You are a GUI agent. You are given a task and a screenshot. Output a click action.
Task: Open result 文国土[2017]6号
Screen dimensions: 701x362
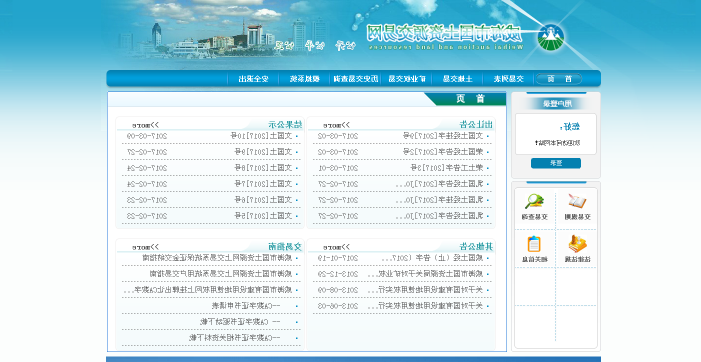click(263, 200)
